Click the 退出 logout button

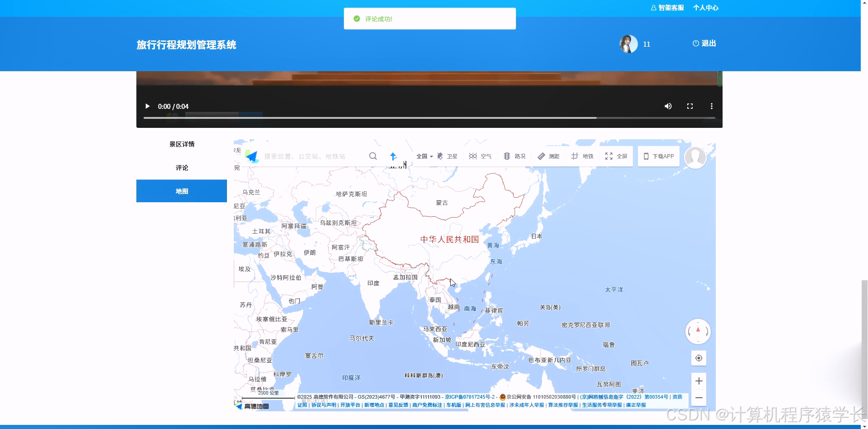[704, 44]
